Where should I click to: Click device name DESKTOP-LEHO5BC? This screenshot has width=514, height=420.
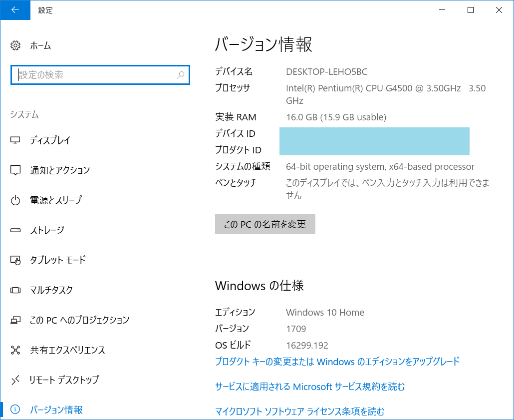pos(326,72)
